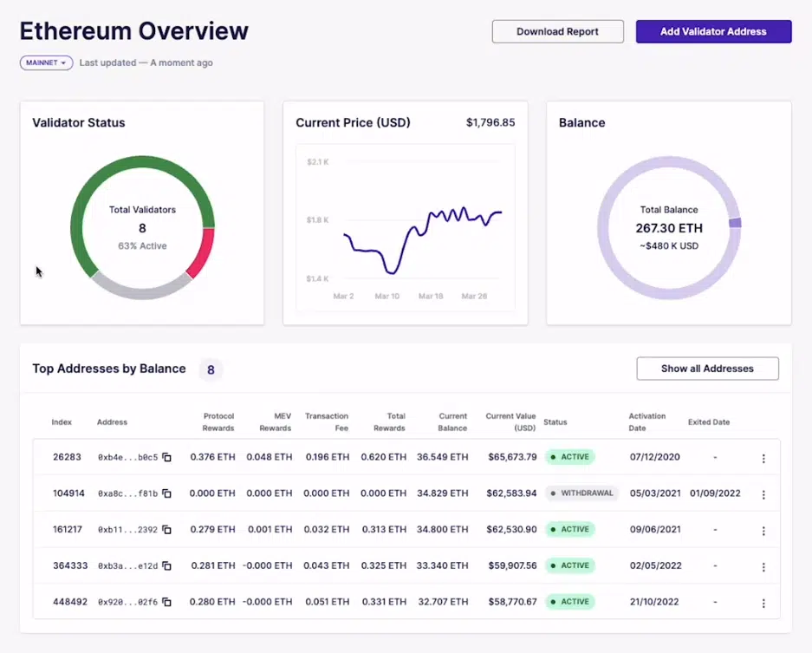Click current value $62,583.94
Image resolution: width=812 pixels, height=653 pixels.
(511, 493)
